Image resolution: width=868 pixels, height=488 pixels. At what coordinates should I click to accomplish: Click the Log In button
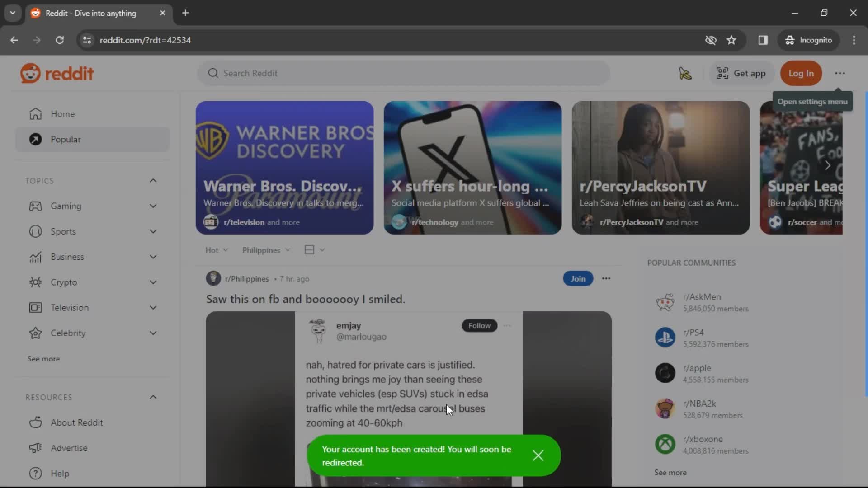802,73
